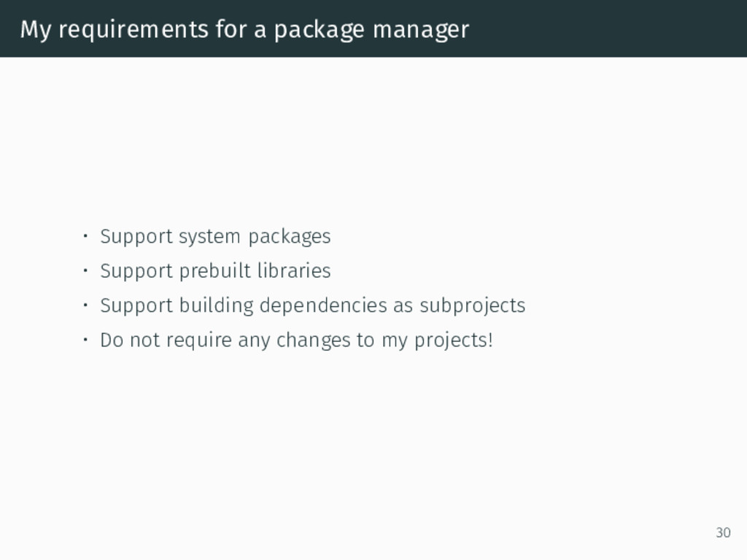Click the slide page number 30
The height and width of the screenshot is (560, 747).
click(x=723, y=532)
